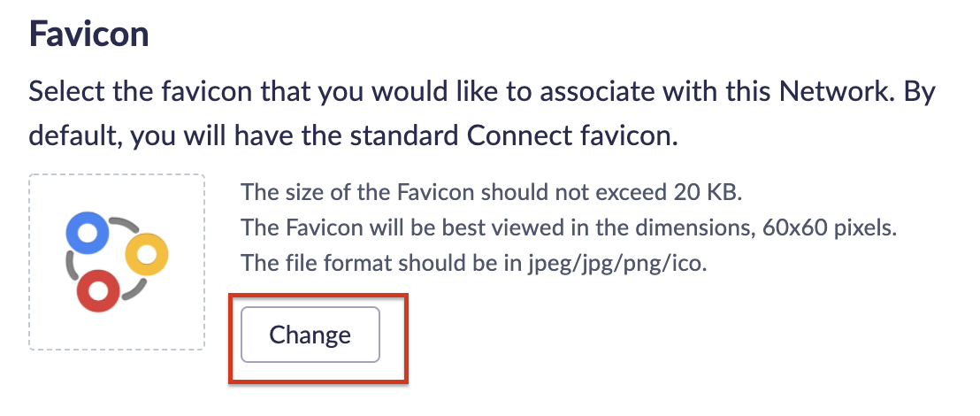The image size is (980, 416).
Task: Click the best viewed dimensions note
Action: click(x=569, y=228)
